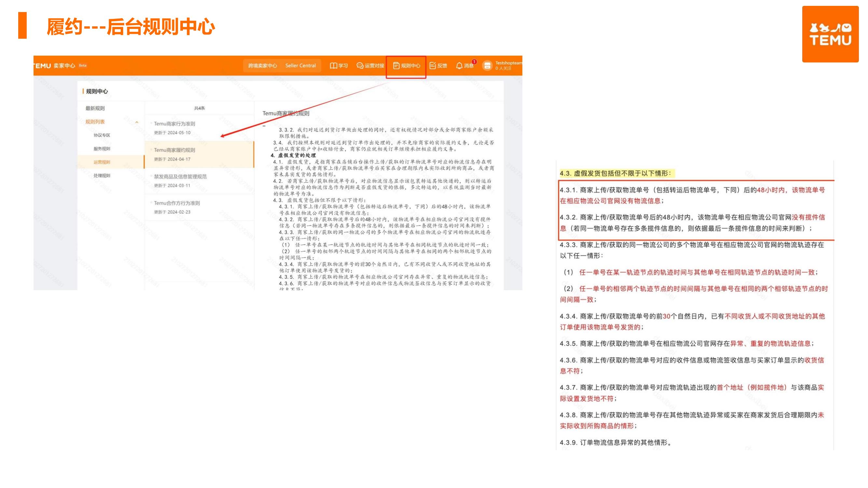The height and width of the screenshot is (488, 868).
Task: Open the 学习 book icon
Action: coord(333,66)
